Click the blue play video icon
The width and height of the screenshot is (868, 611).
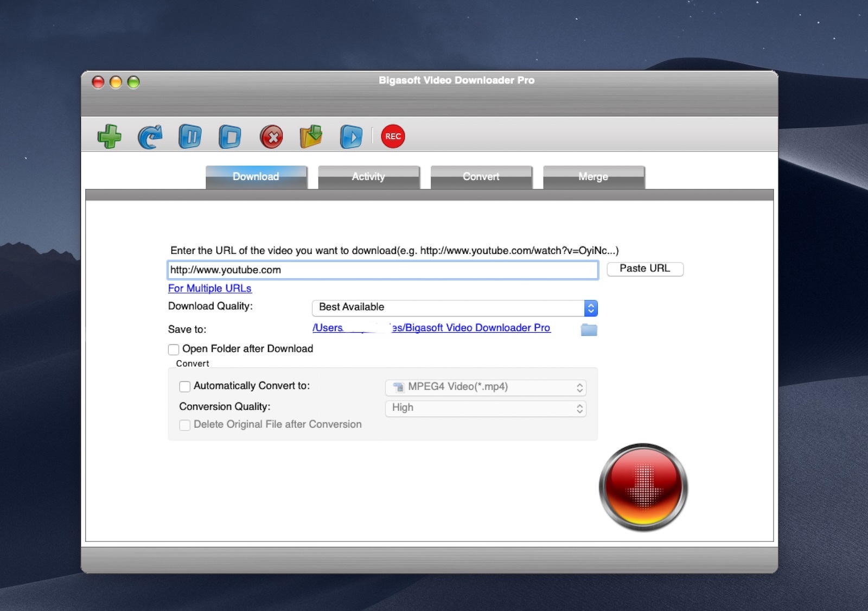[351, 136]
